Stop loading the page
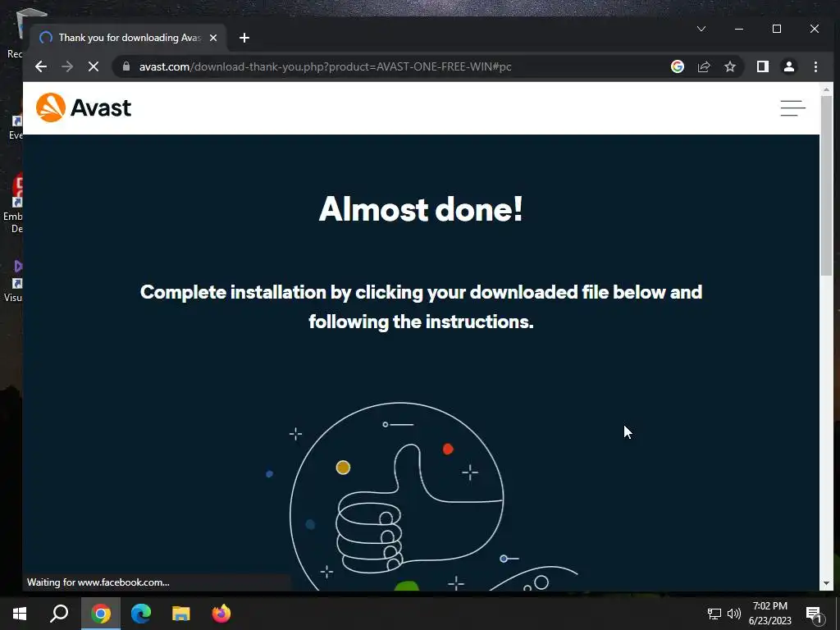The height and width of the screenshot is (630, 840). [x=94, y=66]
